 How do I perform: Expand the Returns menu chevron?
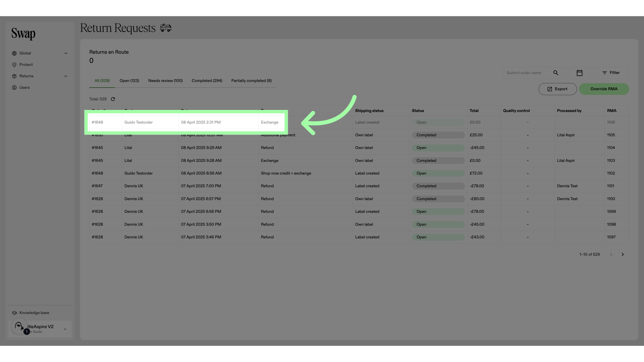click(66, 76)
